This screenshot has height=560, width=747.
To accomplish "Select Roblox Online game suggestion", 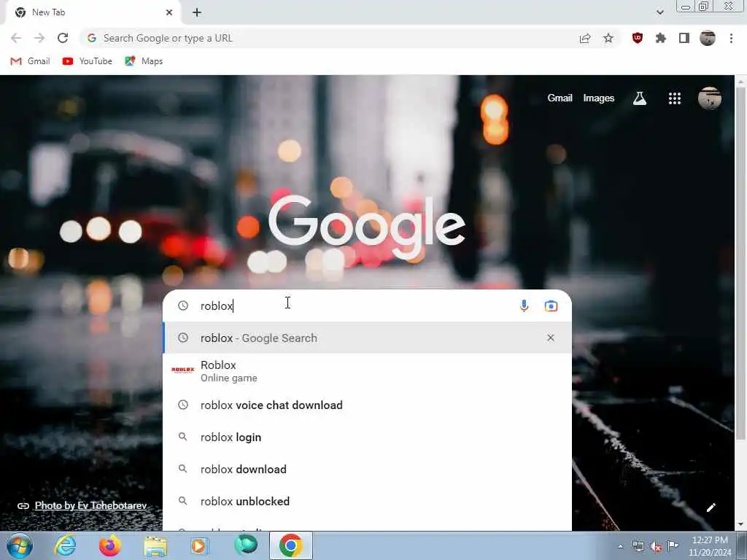I will (x=367, y=370).
